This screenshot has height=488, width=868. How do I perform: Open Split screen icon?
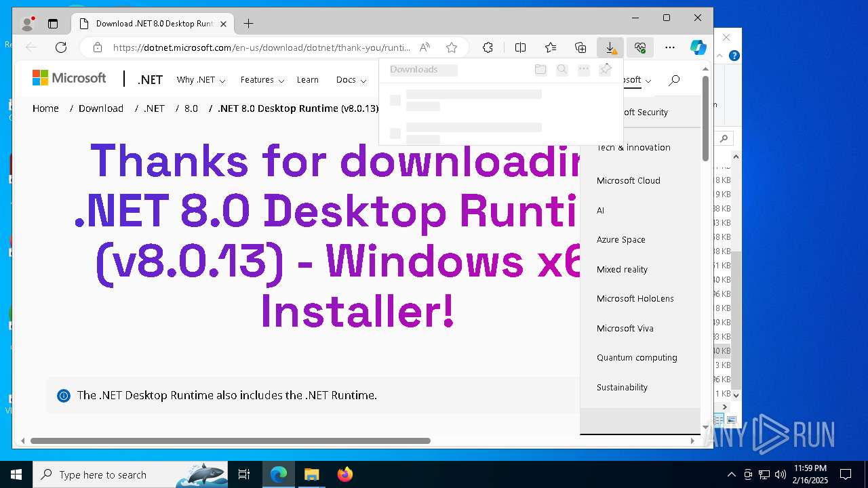coord(520,47)
